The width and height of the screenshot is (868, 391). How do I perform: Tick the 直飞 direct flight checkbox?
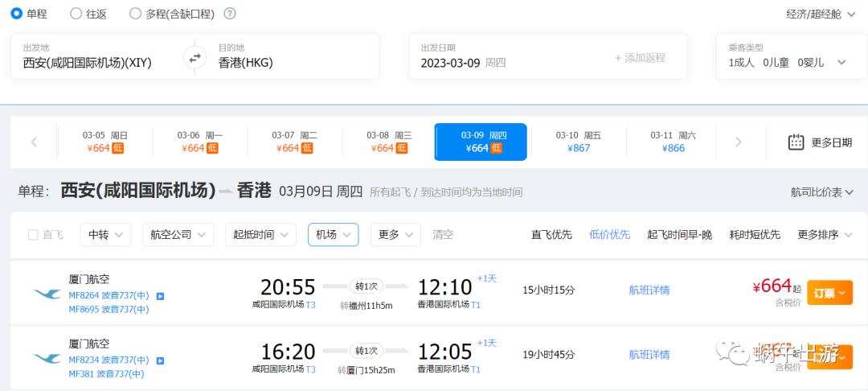pos(33,235)
